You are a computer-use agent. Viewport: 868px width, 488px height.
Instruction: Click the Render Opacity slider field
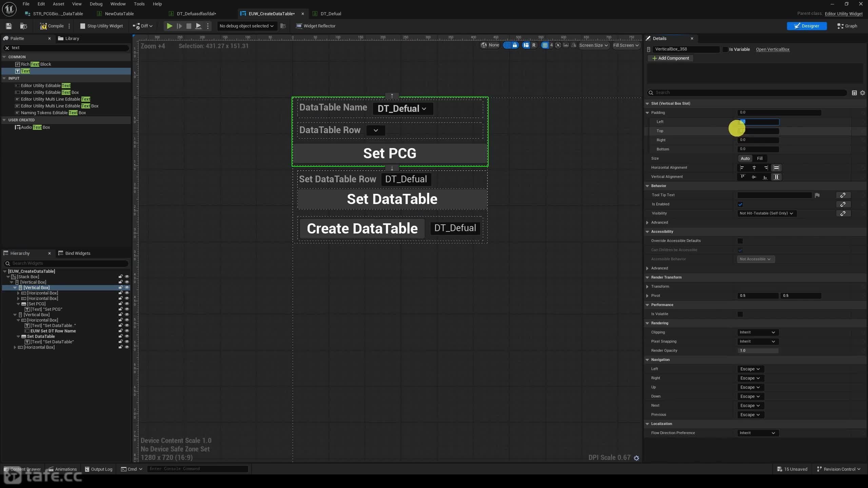point(758,350)
